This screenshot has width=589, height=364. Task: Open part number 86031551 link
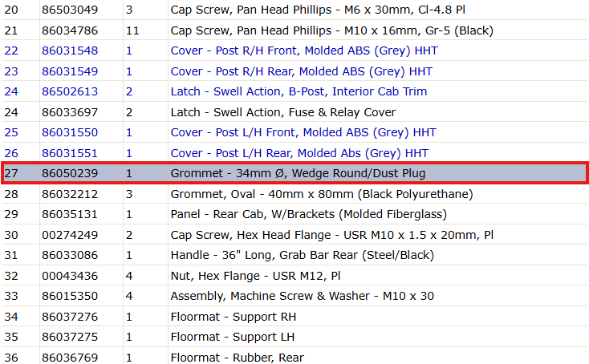[x=70, y=153]
